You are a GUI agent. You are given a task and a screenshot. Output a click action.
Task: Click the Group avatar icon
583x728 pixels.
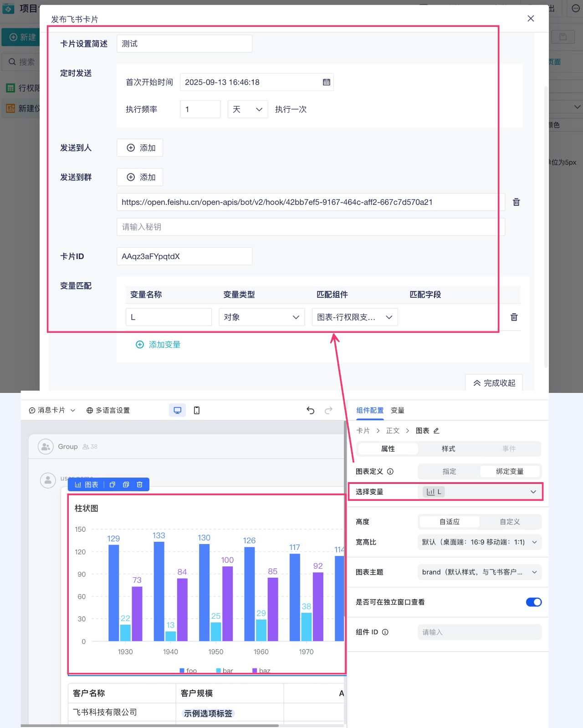(46, 447)
